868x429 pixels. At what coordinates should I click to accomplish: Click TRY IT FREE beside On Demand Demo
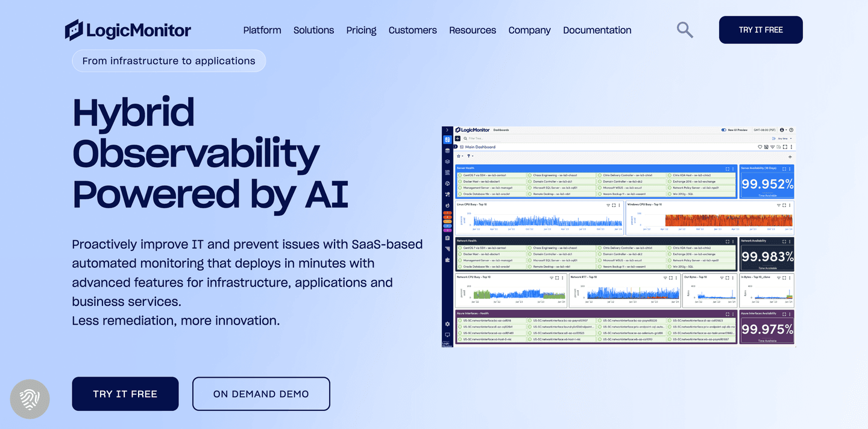(125, 394)
